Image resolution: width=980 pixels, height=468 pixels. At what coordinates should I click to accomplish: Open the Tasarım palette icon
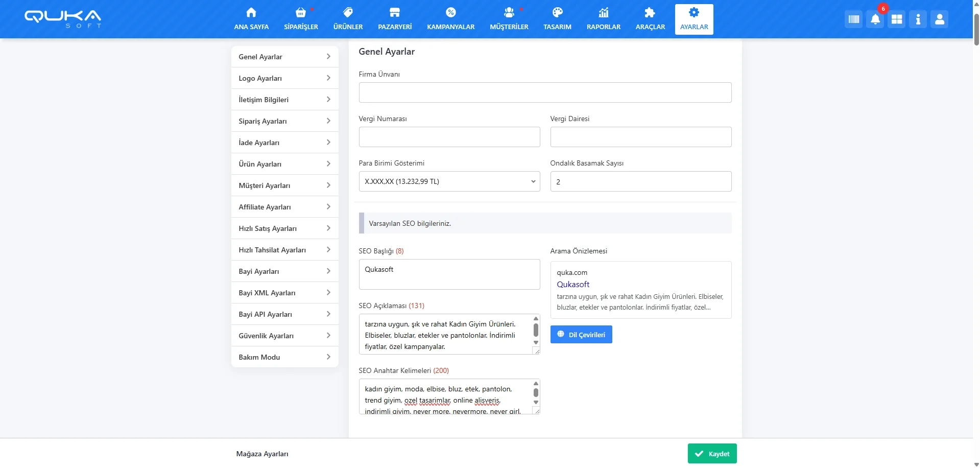557,13
